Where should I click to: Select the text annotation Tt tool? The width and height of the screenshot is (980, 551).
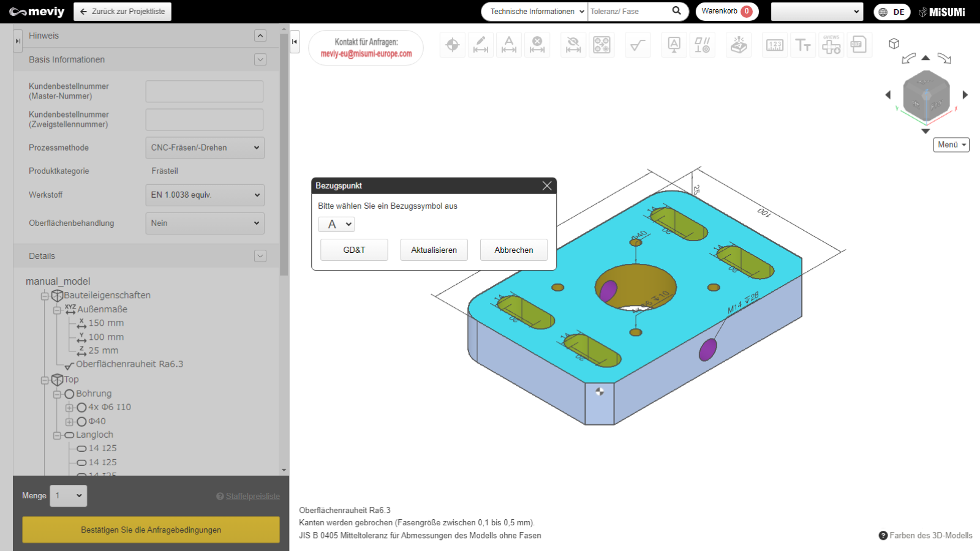pyautogui.click(x=803, y=45)
